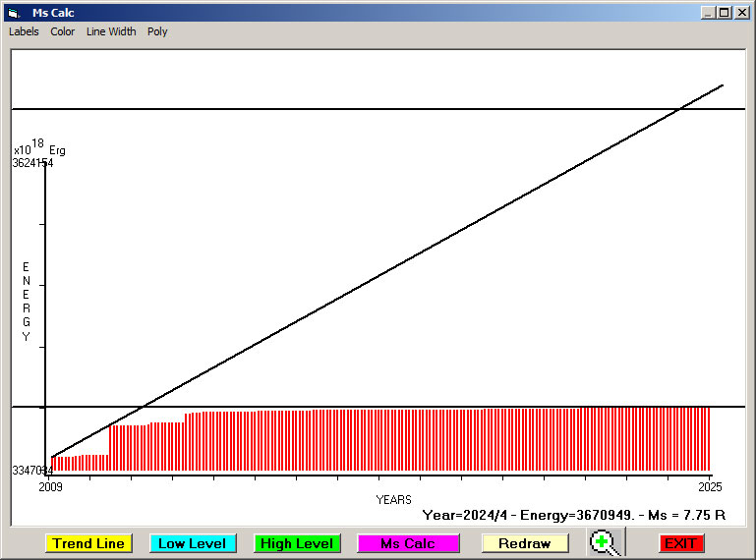
Task: Click the 2025 label on the years axis
Action: (711, 486)
